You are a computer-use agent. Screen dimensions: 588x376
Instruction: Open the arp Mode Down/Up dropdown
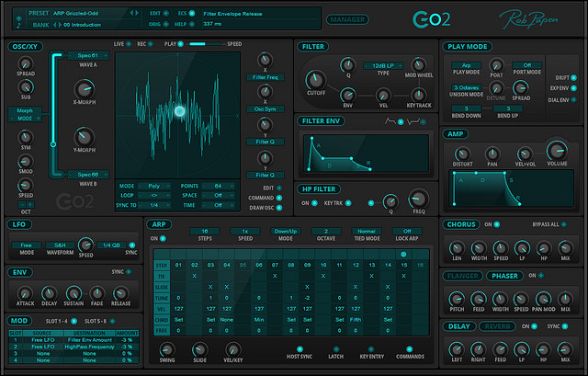coord(286,231)
